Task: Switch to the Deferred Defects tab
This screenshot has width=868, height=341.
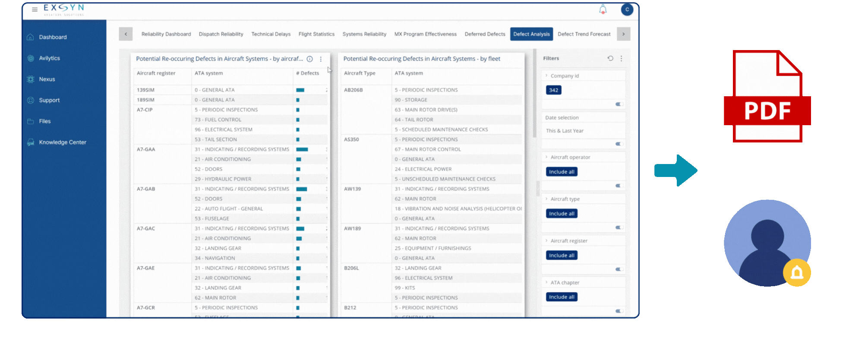Action: [x=485, y=34]
